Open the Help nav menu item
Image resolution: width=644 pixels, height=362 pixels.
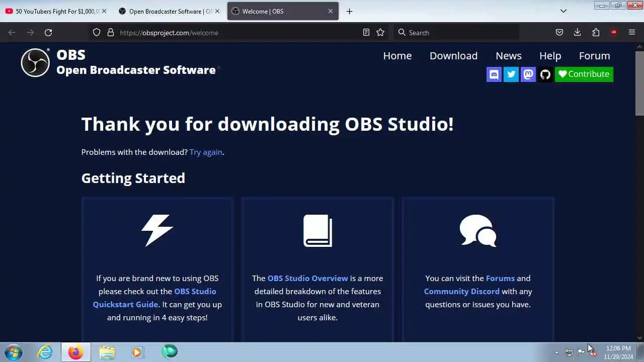pyautogui.click(x=550, y=56)
